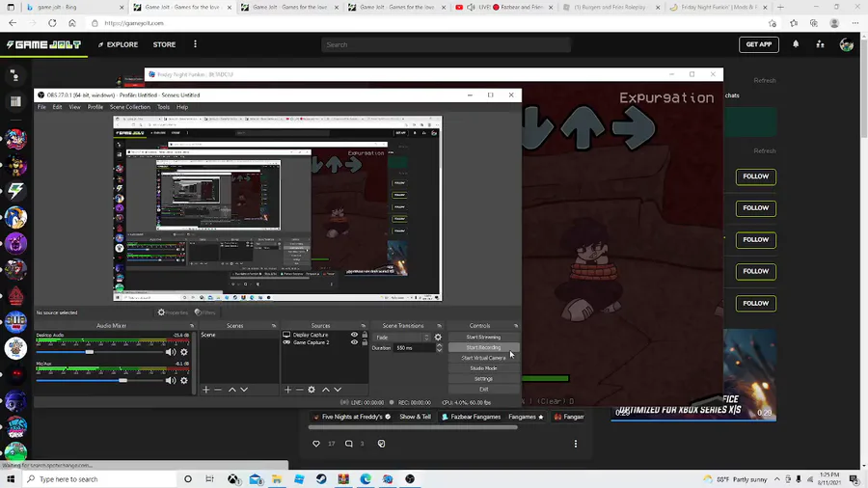Open OBS Profile menu
This screenshot has width=868, height=488.
95,107
